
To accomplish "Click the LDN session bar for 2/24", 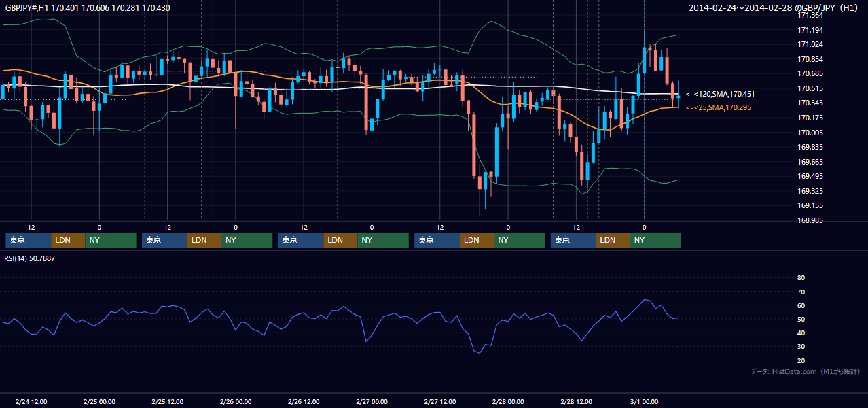I will tap(69, 240).
